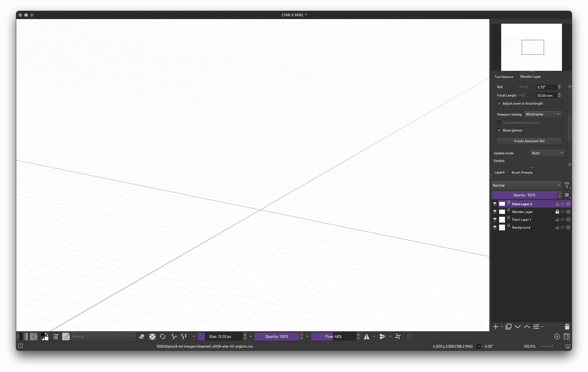Click horizontal mirror tool icon
The width and height of the screenshot is (588, 372).
[367, 336]
